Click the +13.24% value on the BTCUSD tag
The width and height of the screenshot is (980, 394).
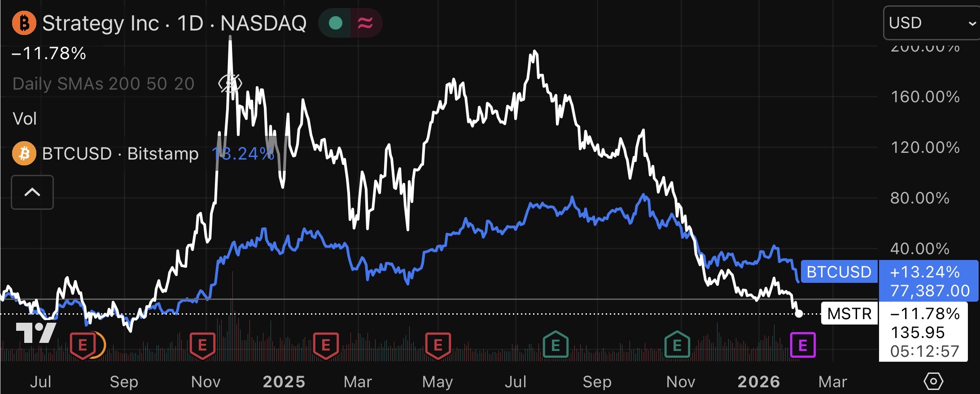925,272
